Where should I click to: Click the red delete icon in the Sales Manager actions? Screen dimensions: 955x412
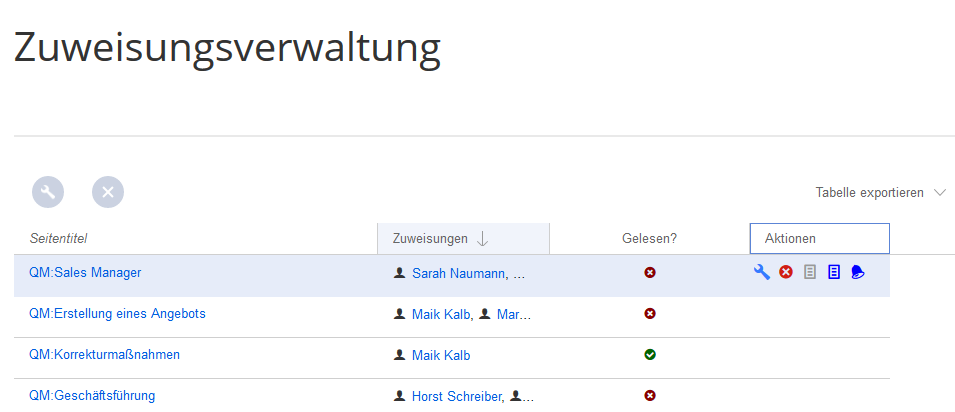[786, 272]
